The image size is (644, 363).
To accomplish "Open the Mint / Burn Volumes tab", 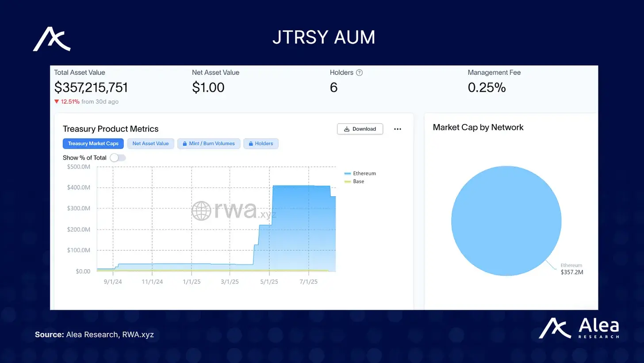I will coord(209,144).
